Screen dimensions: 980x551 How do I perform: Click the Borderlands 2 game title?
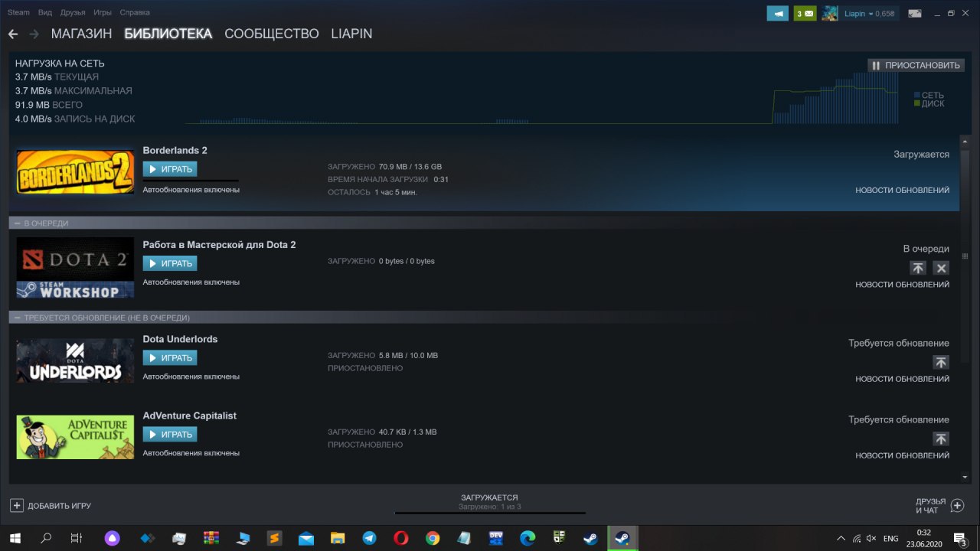pyautogui.click(x=175, y=150)
